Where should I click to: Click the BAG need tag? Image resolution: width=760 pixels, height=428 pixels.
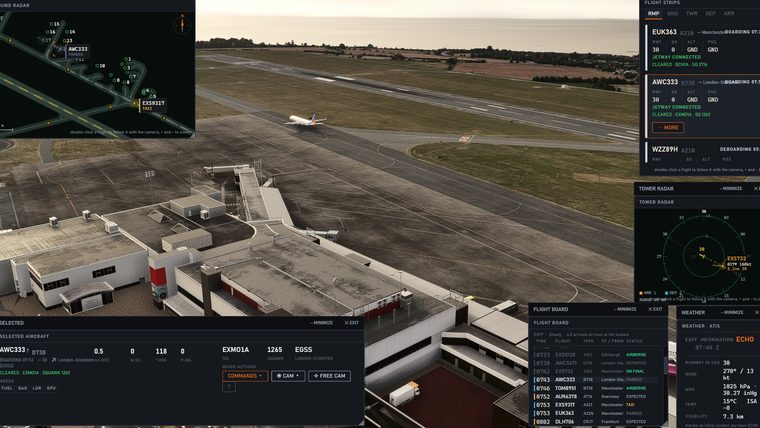click(x=23, y=388)
